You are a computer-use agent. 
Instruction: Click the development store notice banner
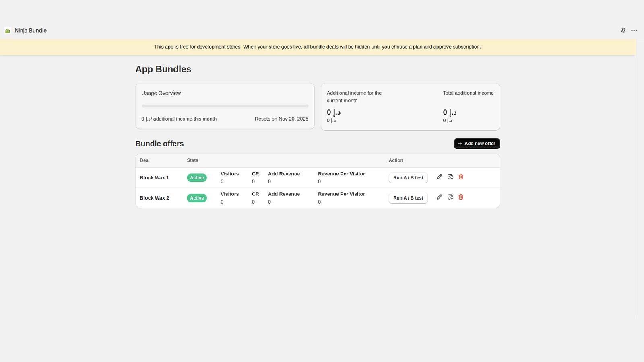317,47
